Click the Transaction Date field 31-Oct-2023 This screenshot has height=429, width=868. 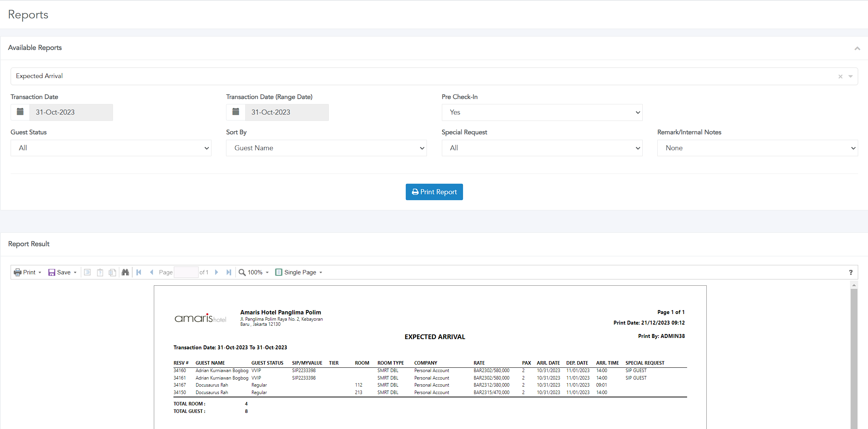71,112
